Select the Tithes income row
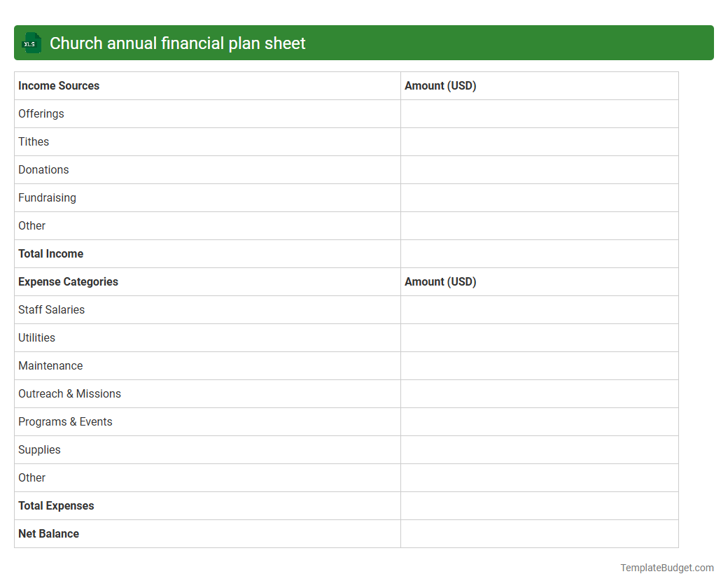 pos(34,141)
